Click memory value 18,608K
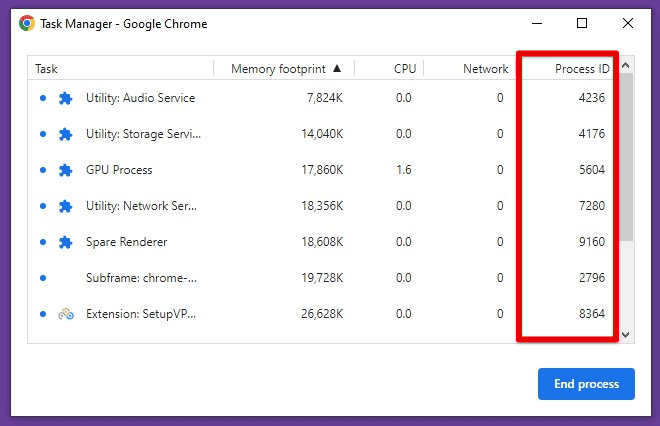 point(322,242)
